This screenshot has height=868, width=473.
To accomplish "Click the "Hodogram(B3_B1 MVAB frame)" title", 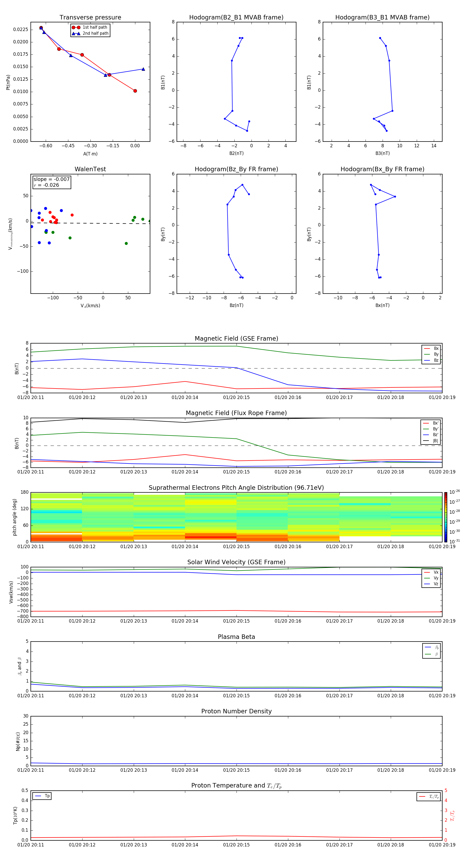I will point(382,18).
